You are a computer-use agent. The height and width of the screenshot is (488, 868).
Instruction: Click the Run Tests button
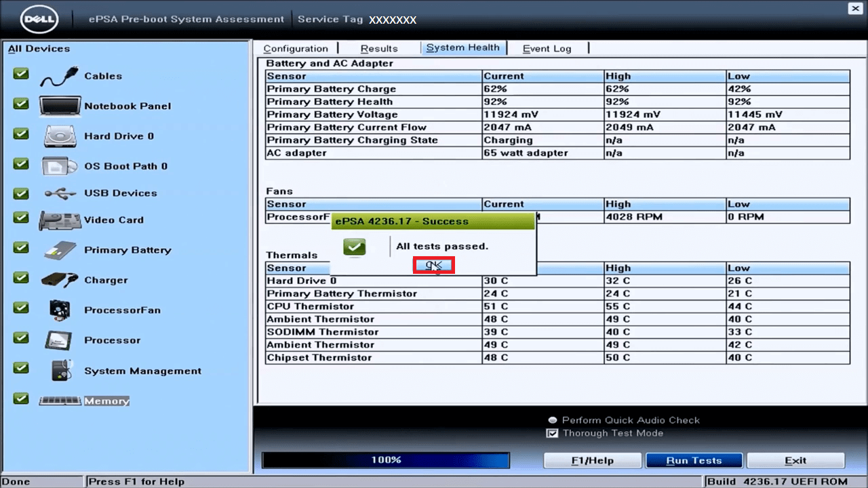click(x=694, y=461)
